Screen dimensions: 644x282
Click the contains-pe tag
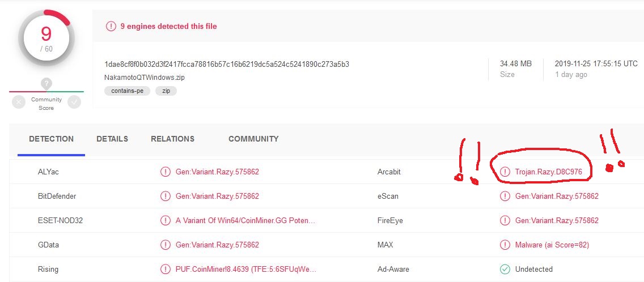pyautogui.click(x=128, y=91)
